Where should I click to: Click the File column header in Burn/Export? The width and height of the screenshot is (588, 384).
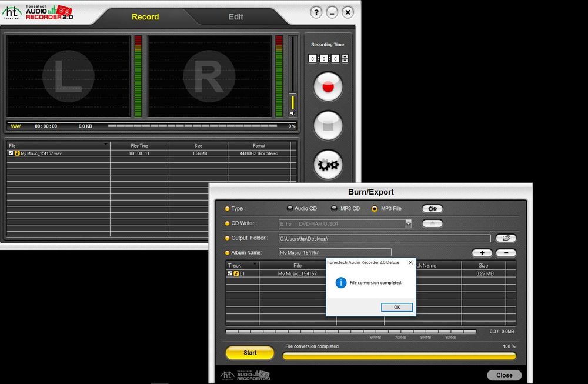tap(298, 265)
